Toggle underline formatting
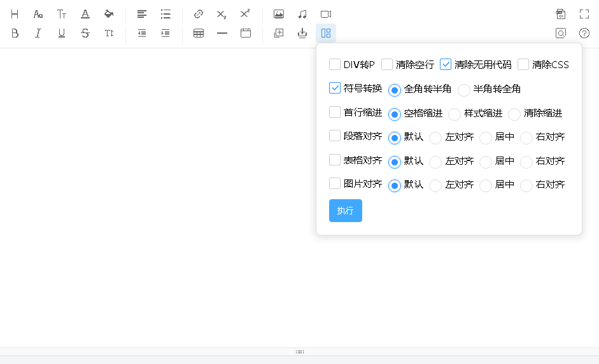Image resolution: width=599 pixels, height=364 pixels. [62, 33]
